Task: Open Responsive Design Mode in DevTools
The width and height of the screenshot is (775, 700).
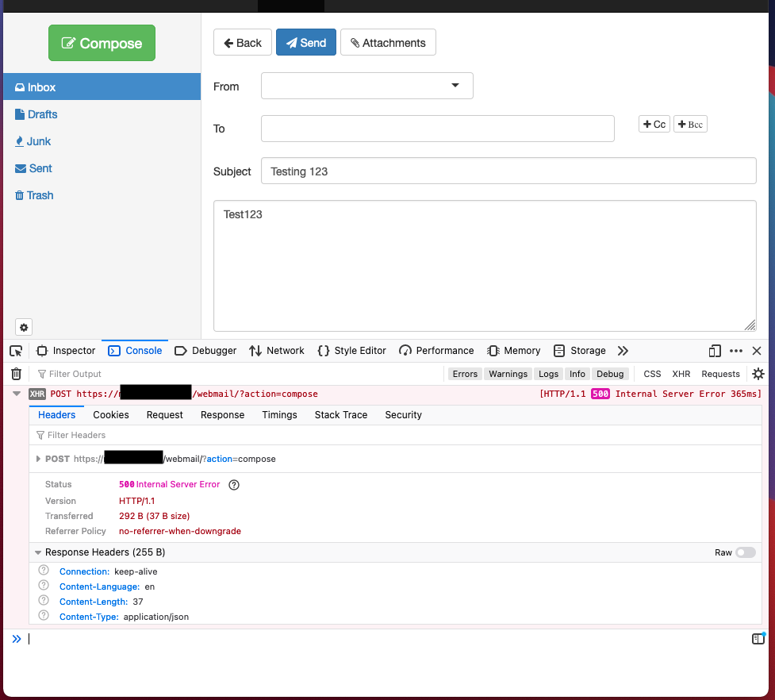Action: point(715,350)
